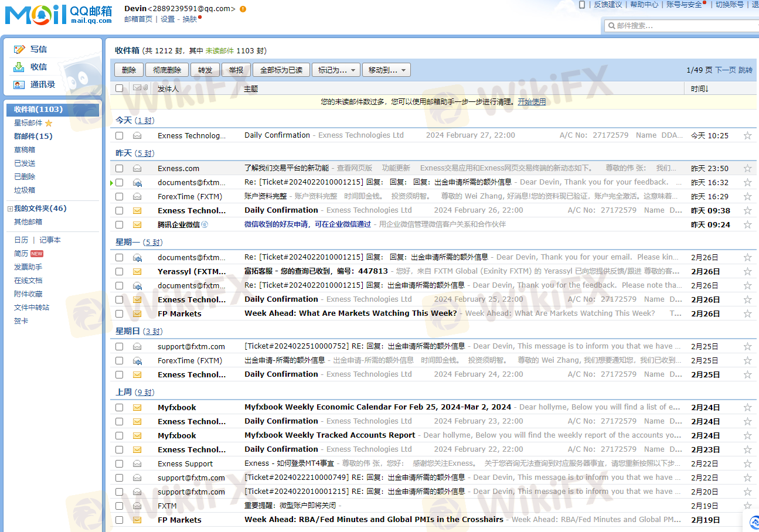Open 设置 from the header links
The image size is (759, 532).
(x=168, y=19)
